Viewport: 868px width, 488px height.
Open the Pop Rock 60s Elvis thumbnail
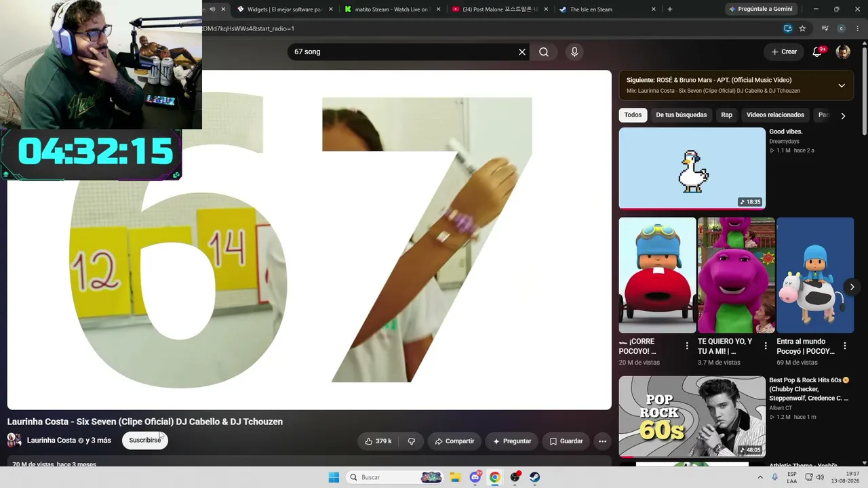(x=692, y=417)
